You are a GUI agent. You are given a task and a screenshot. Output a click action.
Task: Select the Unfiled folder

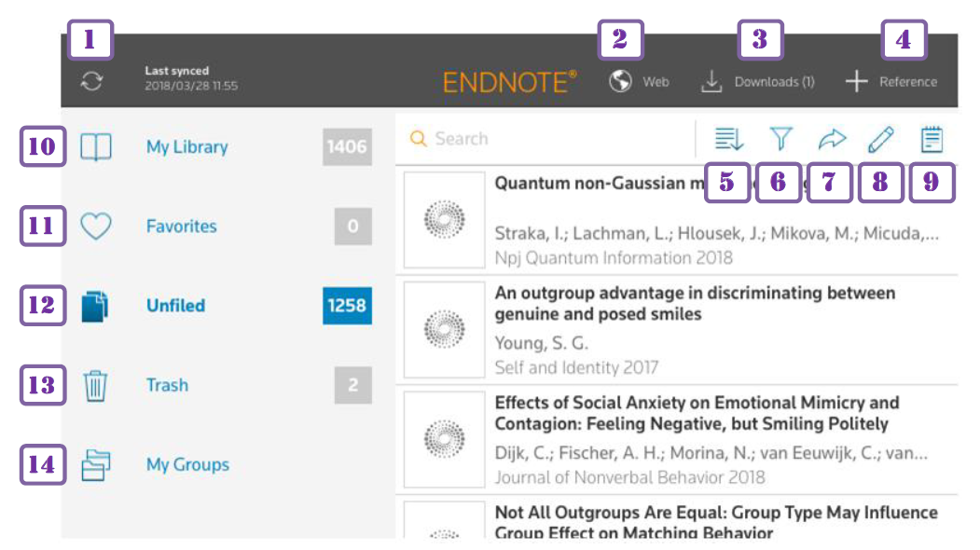pos(175,306)
